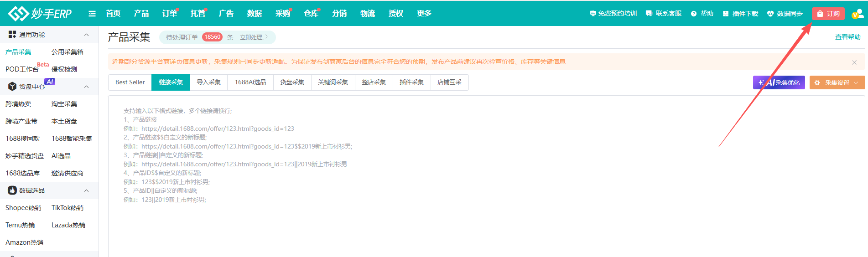
Task: Open the 采集设置 dropdown
Action: tap(837, 82)
